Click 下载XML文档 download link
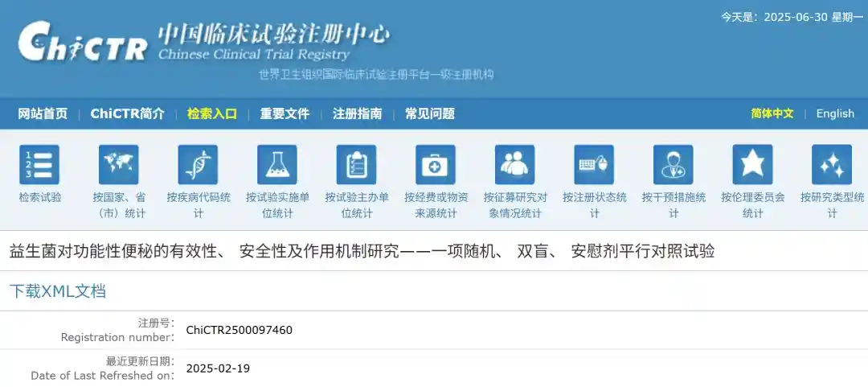Viewport: 868px width, 387px height. coord(58,291)
